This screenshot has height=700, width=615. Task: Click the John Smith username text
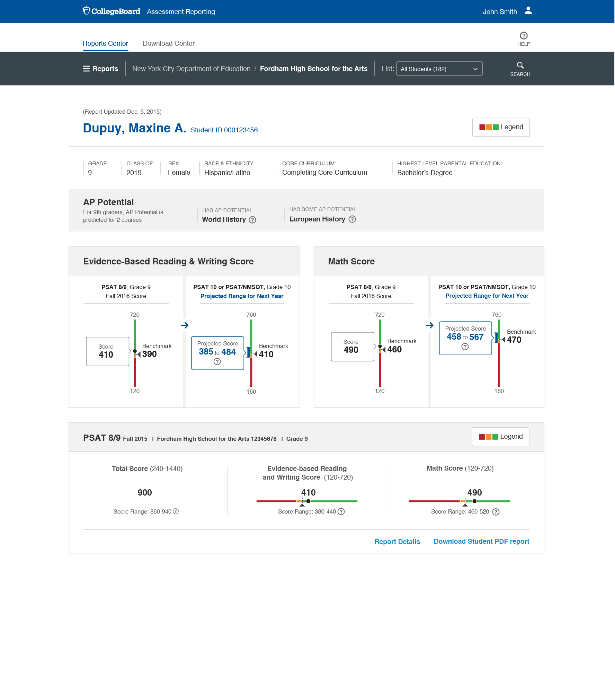coord(500,11)
